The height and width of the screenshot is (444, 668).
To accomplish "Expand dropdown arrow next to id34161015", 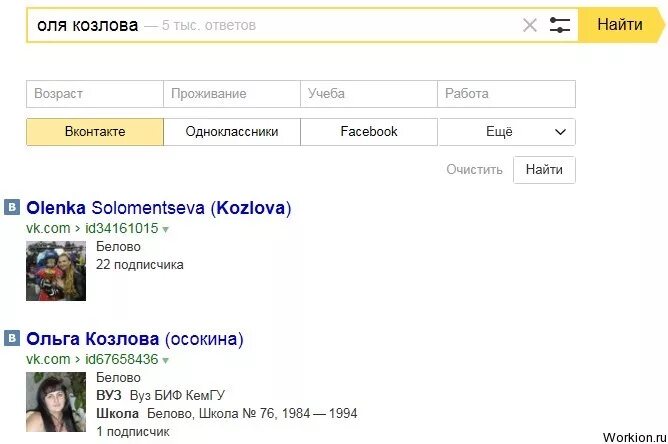I will (x=166, y=229).
